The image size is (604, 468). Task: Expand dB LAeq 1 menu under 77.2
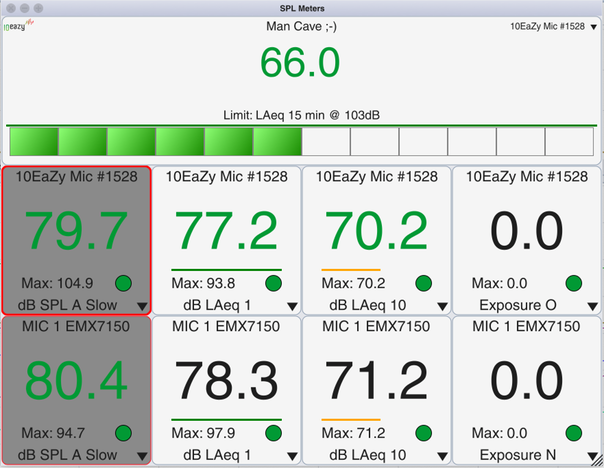pos(292,307)
